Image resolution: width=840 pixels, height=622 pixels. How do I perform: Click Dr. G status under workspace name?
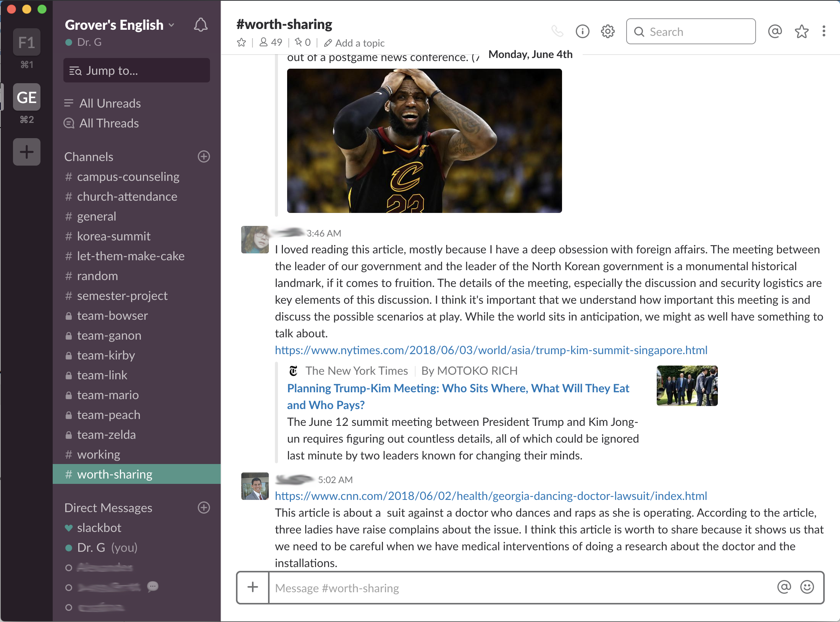click(x=84, y=42)
